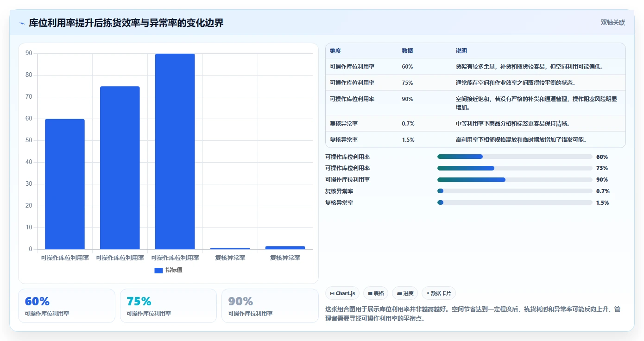The image size is (644, 341).
Task: Click the progress bar showing 1.5%
Action: 515,202
